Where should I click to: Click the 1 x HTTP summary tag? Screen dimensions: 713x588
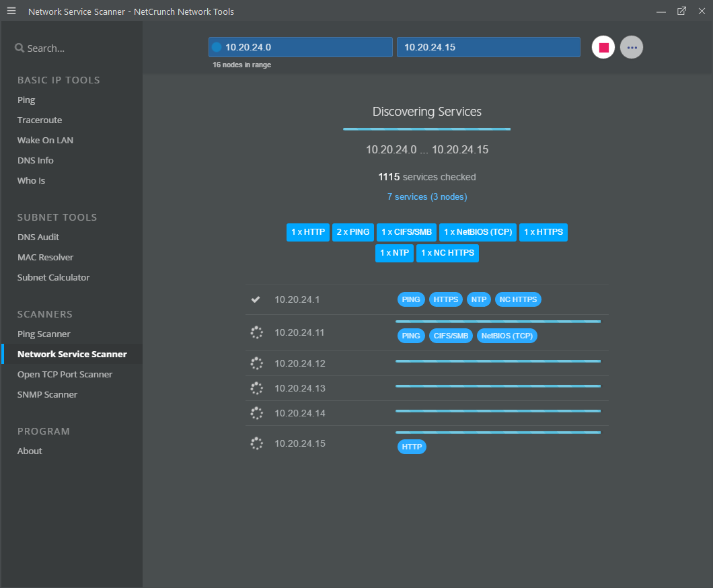coord(308,232)
